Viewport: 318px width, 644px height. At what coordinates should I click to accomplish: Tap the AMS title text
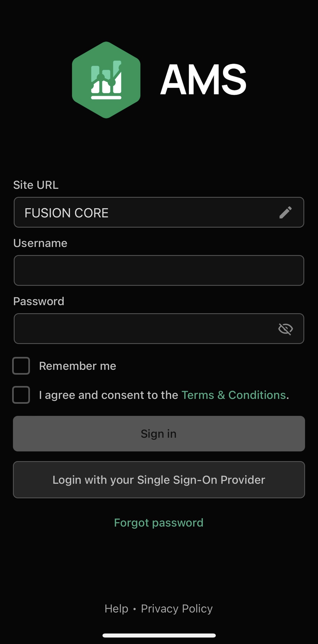tap(203, 79)
